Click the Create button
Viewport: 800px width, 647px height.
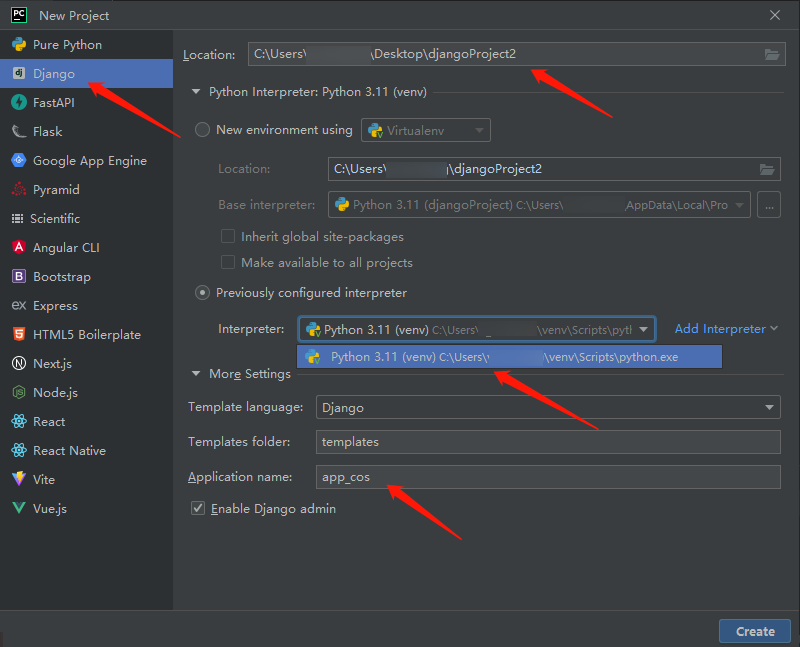click(755, 631)
